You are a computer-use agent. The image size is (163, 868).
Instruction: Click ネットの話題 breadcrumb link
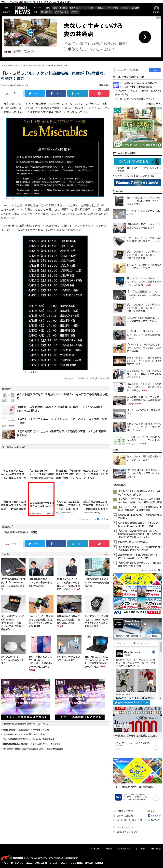(x=20, y=65)
